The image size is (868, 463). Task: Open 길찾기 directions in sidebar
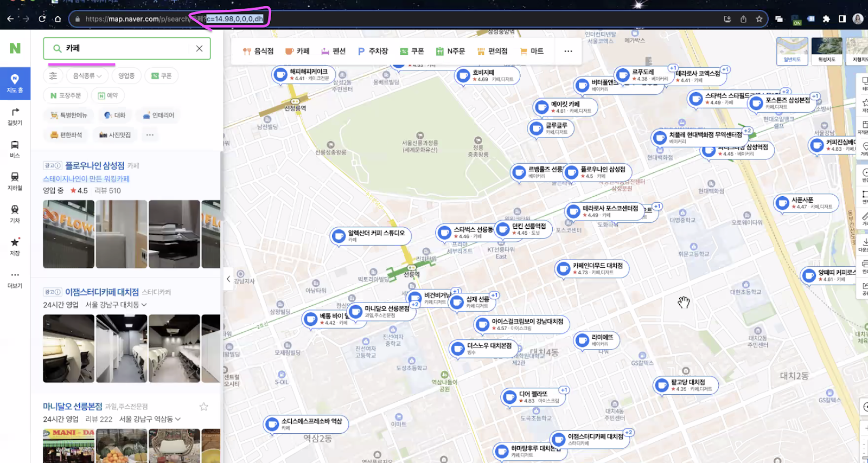tap(15, 117)
